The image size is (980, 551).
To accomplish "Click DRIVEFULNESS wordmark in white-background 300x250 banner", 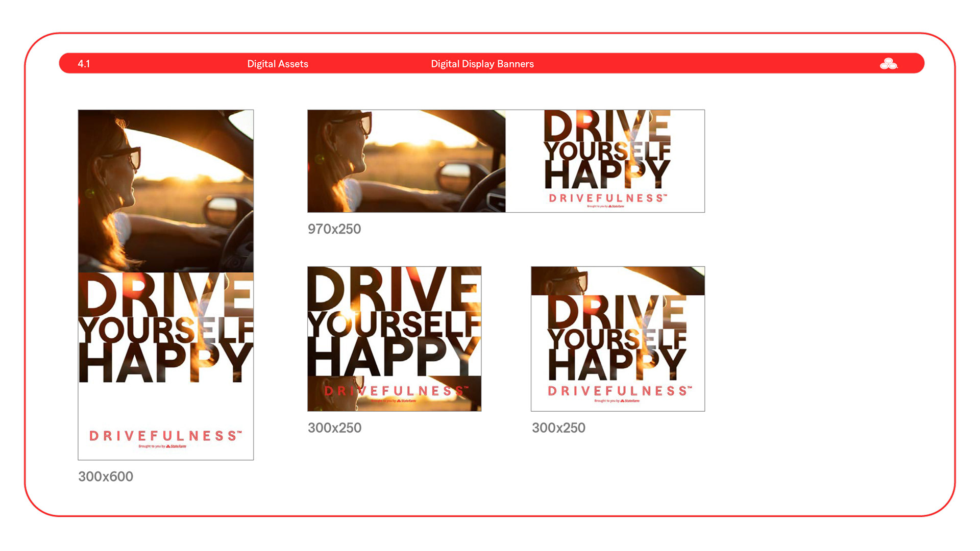I will [x=619, y=391].
